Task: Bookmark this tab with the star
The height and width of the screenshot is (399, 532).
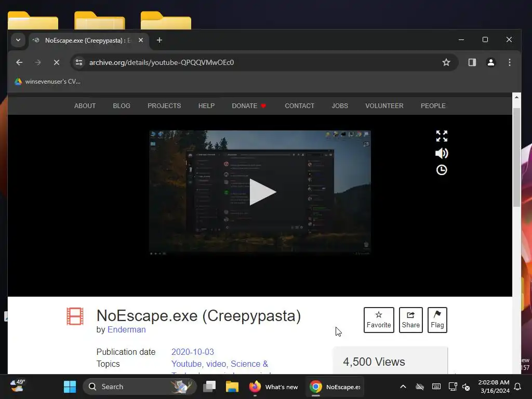Action: [446, 62]
